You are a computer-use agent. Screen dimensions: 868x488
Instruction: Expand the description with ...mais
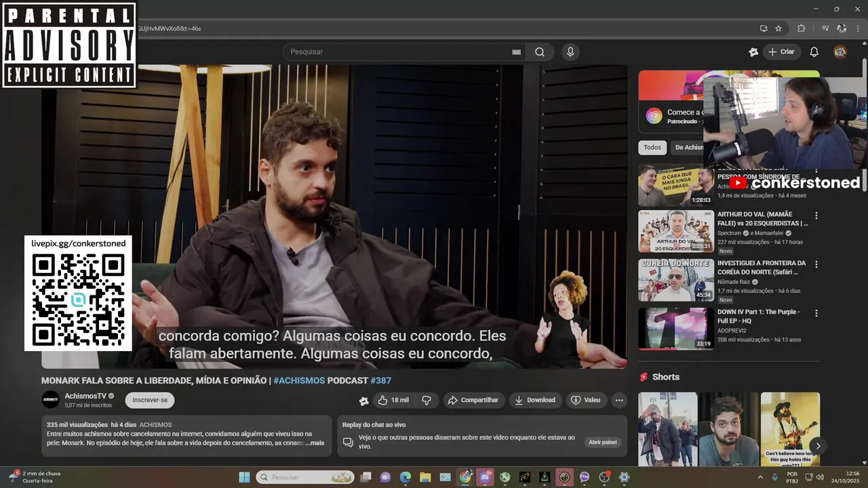[x=315, y=443]
